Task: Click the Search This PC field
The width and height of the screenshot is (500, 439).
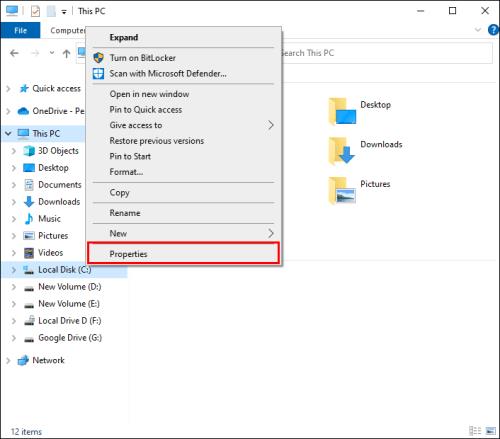Action: pyautogui.click(x=387, y=53)
